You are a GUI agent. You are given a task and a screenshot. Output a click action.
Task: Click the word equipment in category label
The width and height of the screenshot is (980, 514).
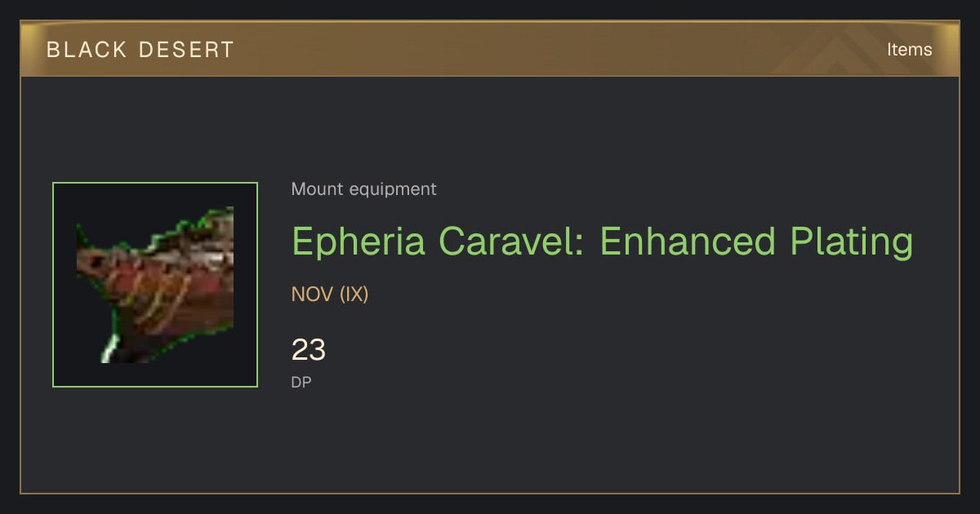pyautogui.click(x=393, y=190)
